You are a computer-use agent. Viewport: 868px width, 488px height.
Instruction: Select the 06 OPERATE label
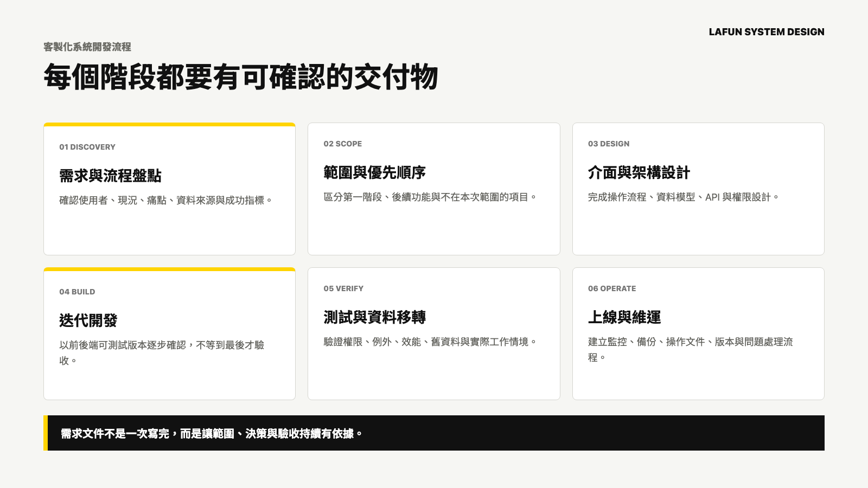(612, 288)
